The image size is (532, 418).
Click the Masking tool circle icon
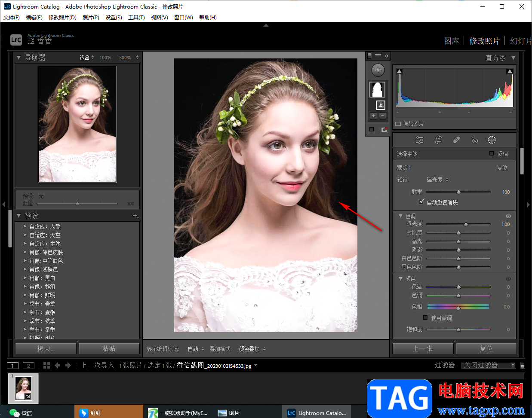(x=492, y=140)
